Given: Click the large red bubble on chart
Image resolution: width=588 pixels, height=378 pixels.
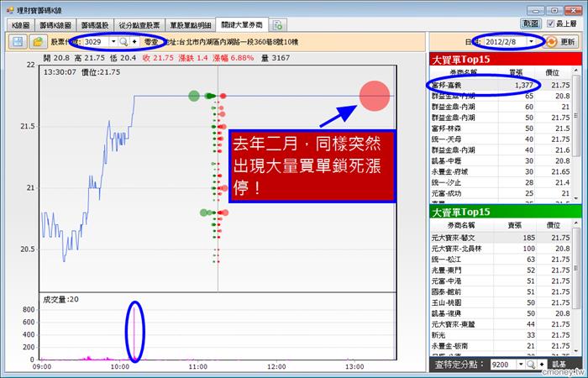Looking at the screenshot, I should point(375,96).
